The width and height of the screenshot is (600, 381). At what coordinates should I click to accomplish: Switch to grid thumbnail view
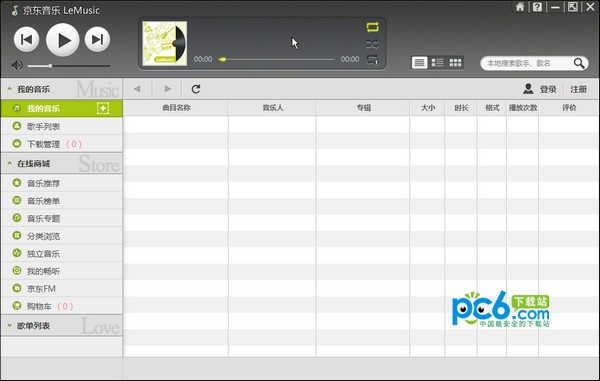pyautogui.click(x=455, y=62)
